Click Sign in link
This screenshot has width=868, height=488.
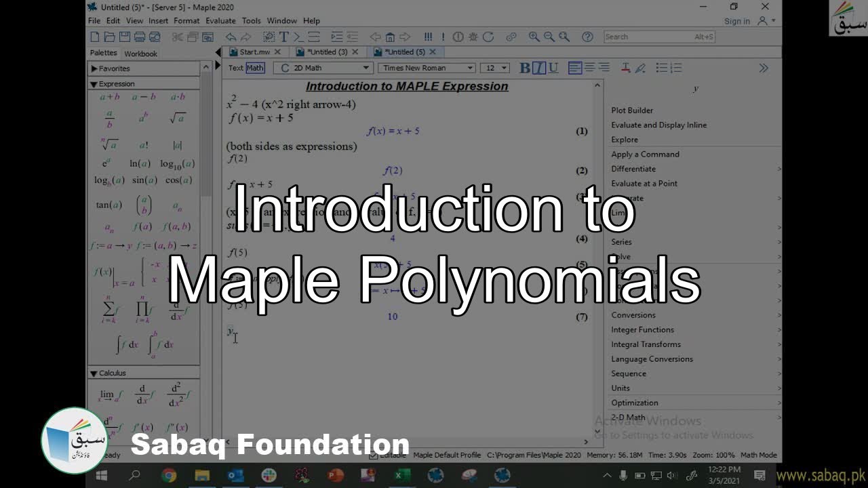736,21
